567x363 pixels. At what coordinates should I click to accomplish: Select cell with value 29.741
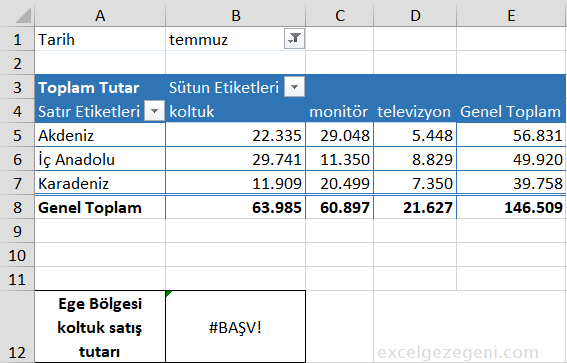(235, 159)
